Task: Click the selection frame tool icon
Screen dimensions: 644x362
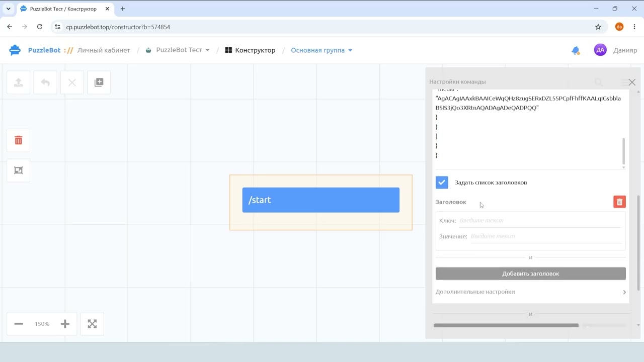Action: 19,170
